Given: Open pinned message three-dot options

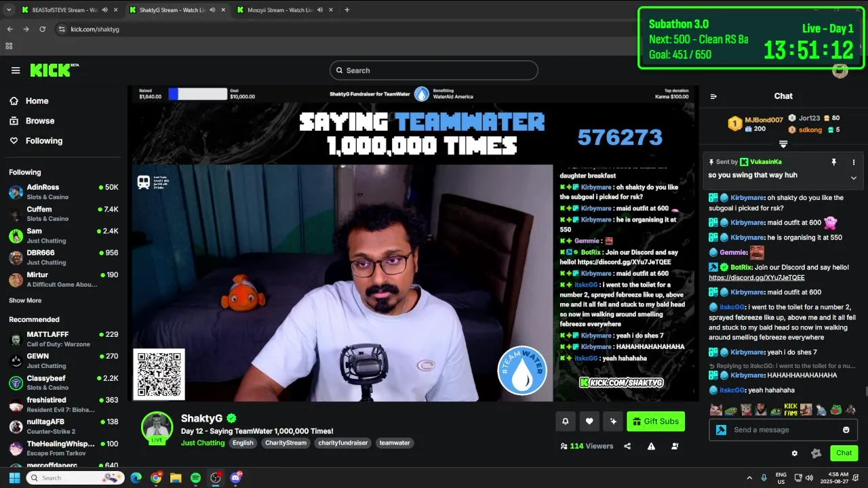Looking at the screenshot, I should pyautogui.click(x=854, y=162).
